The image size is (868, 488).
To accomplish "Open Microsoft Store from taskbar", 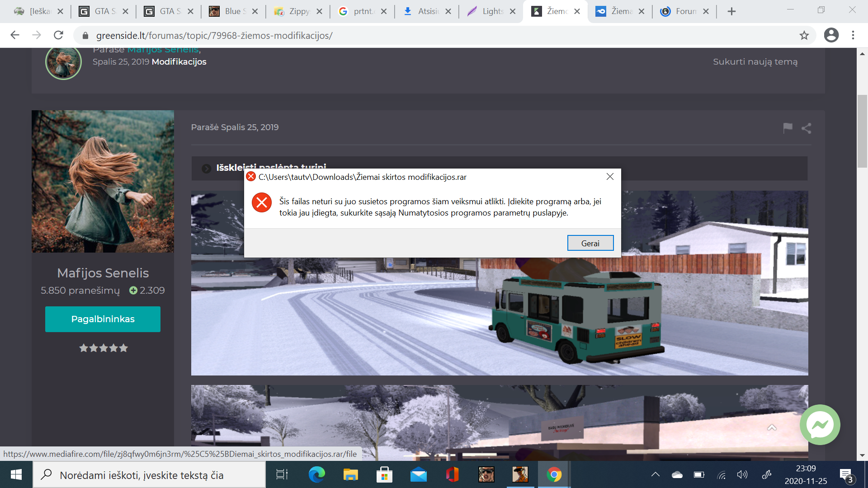I will (x=384, y=474).
